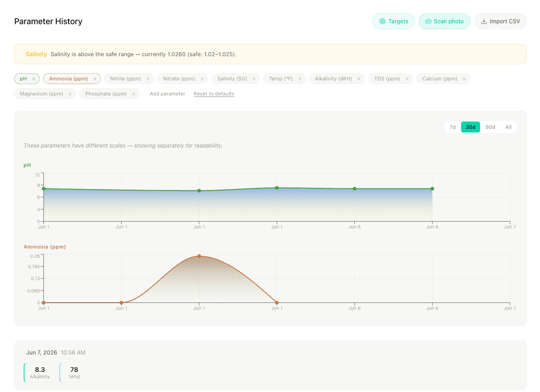Image resolution: width=540 pixels, height=392 pixels.
Task: Select the 30d time range
Action: pyautogui.click(x=470, y=127)
